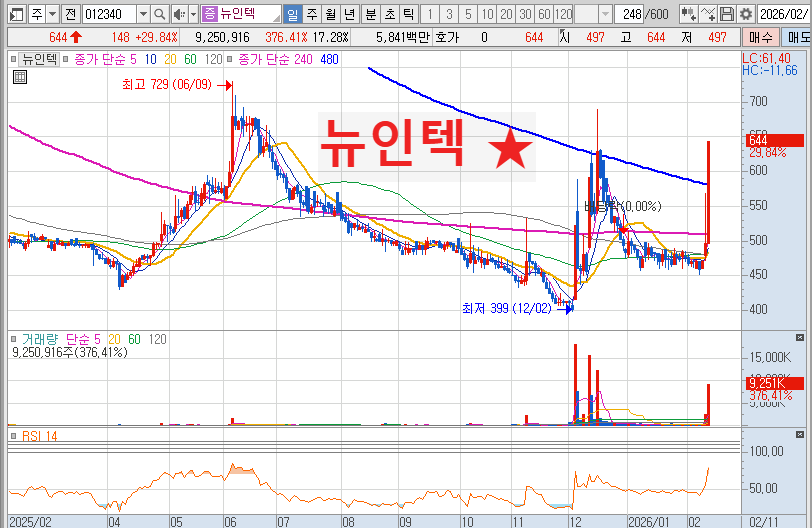The image size is (812, 528).
Task: Open the 주 market type dropdown arrow
Action: 52,14
